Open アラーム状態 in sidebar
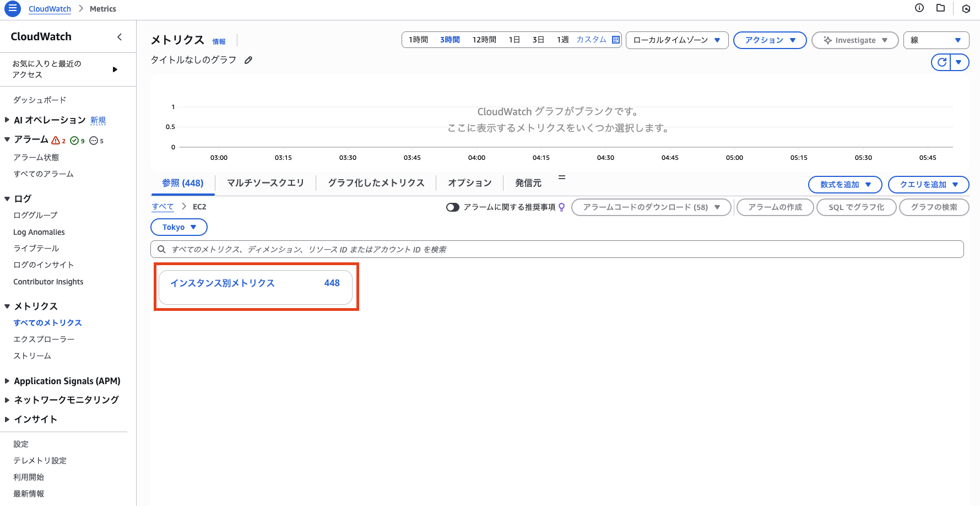The image size is (980, 506). [x=36, y=157]
